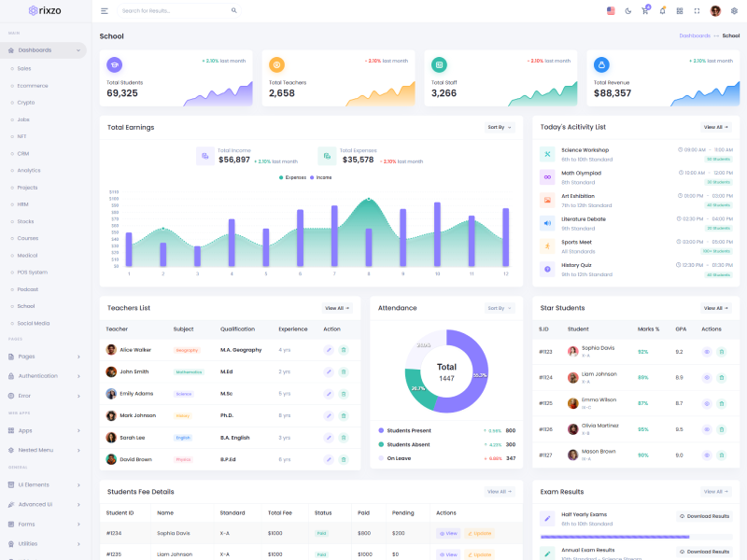Image resolution: width=747 pixels, height=560 pixels.
Task: Click the trash icon for Emma Wilson
Action: click(x=721, y=403)
